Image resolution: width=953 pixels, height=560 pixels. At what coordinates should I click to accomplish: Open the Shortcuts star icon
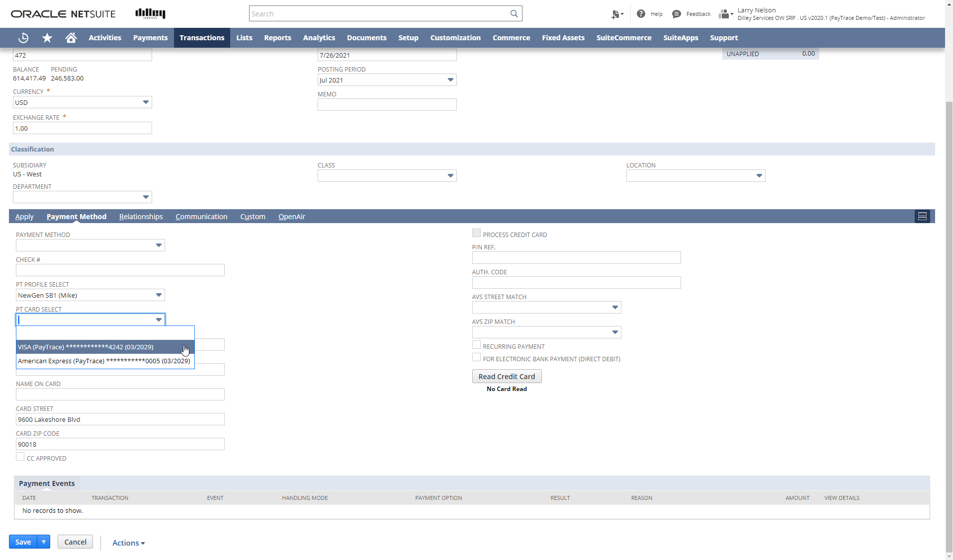[47, 38]
